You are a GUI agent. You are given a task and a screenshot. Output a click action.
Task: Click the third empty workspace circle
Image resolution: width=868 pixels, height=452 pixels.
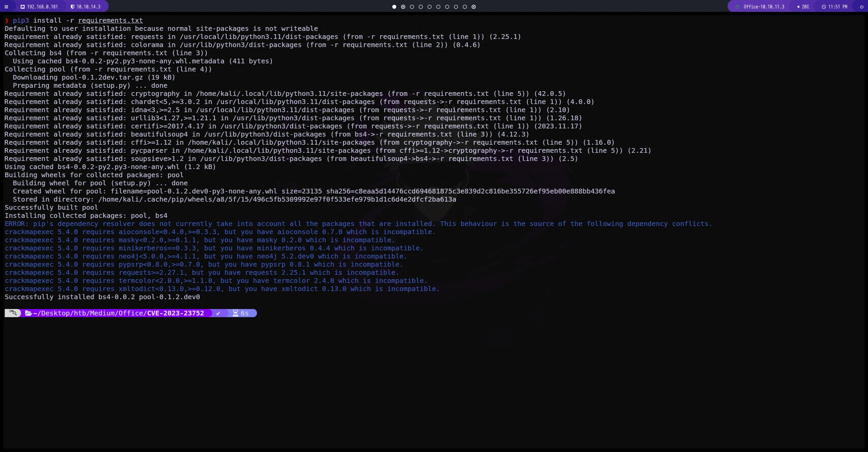pos(412,7)
